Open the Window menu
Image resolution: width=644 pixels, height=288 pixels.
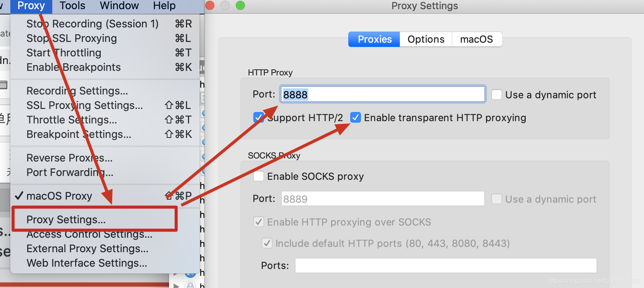tap(119, 6)
